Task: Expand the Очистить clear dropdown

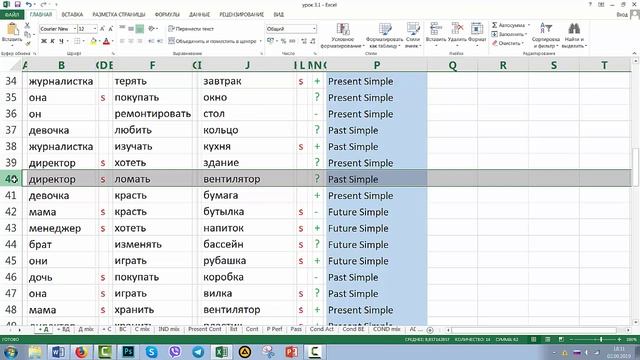Action: (523, 43)
